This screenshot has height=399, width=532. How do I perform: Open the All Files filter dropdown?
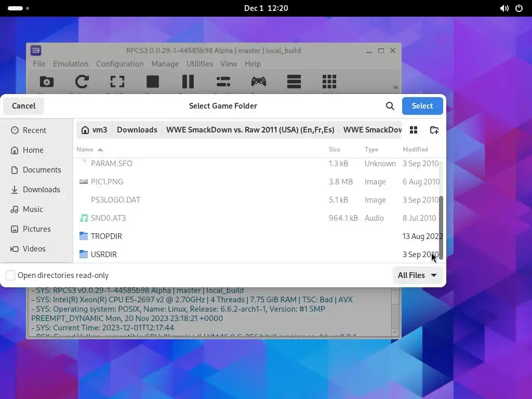(418, 275)
